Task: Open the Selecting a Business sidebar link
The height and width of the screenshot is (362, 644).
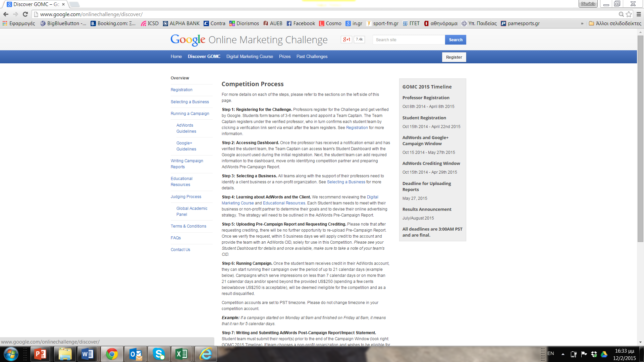Action: [x=190, y=102]
